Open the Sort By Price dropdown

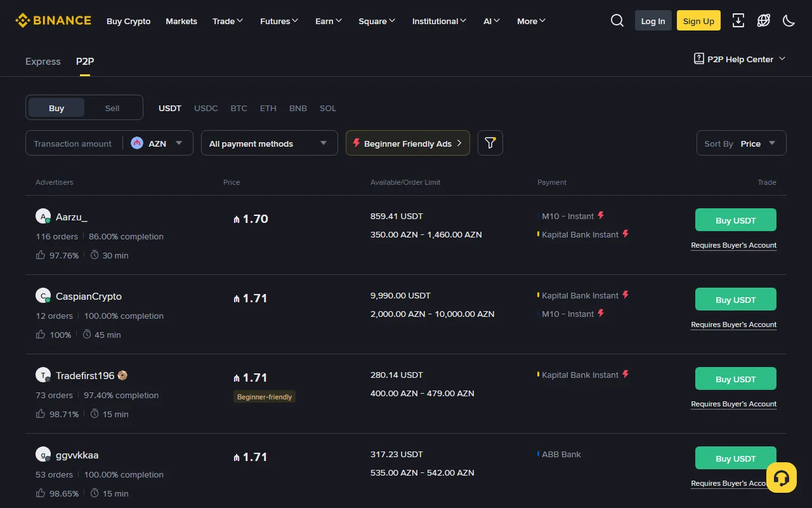click(741, 144)
